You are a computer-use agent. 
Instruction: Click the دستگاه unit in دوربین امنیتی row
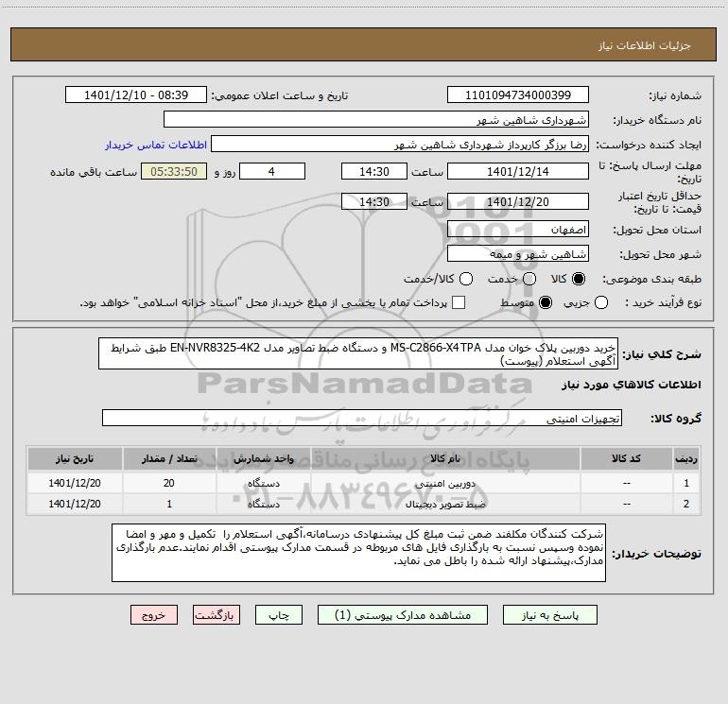(263, 484)
